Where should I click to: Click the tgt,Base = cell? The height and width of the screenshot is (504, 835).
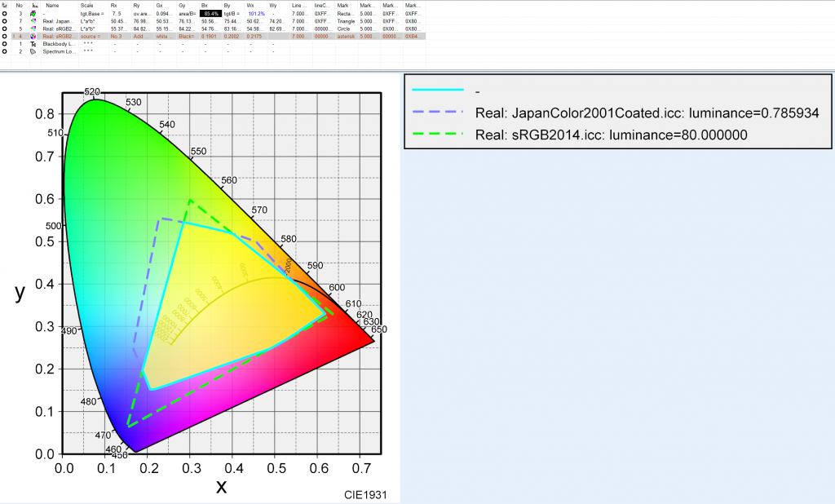[91, 13]
